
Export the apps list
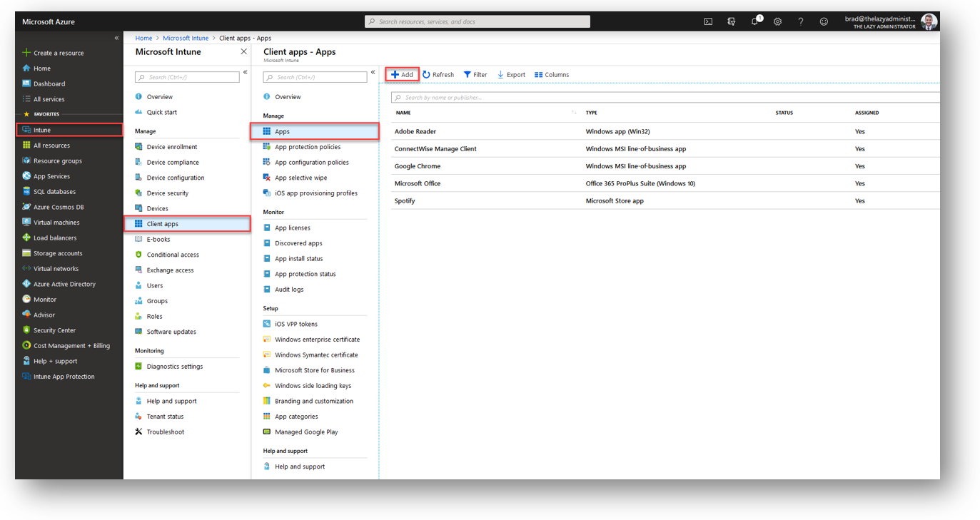[511, 74]
